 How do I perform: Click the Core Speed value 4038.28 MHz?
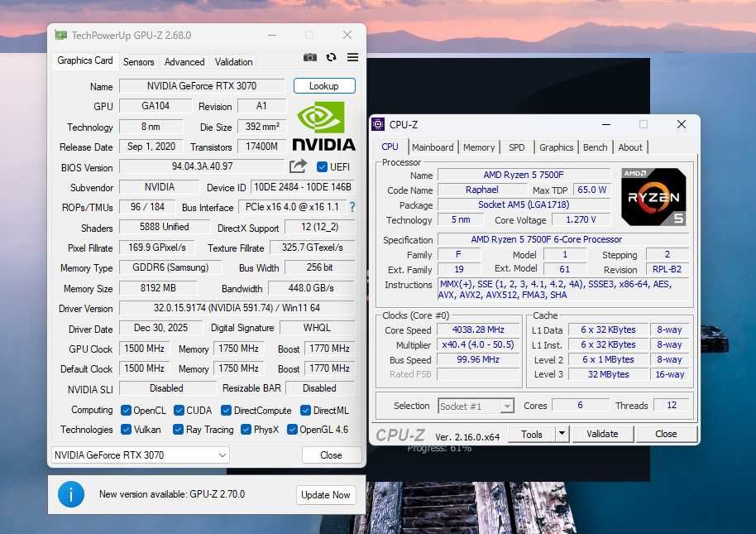tap(478, 330)
